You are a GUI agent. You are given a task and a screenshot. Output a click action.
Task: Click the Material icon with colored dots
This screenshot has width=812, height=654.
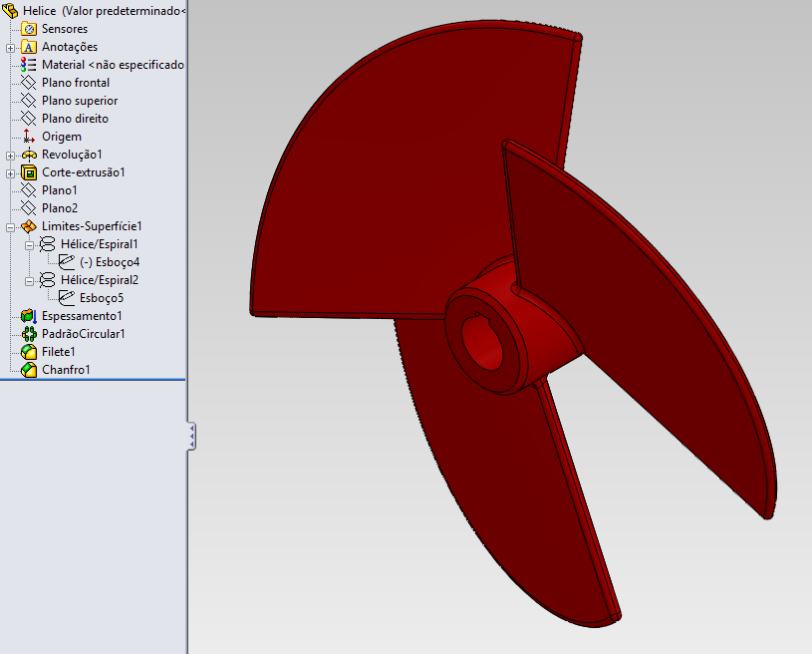[x=29, y=65]
